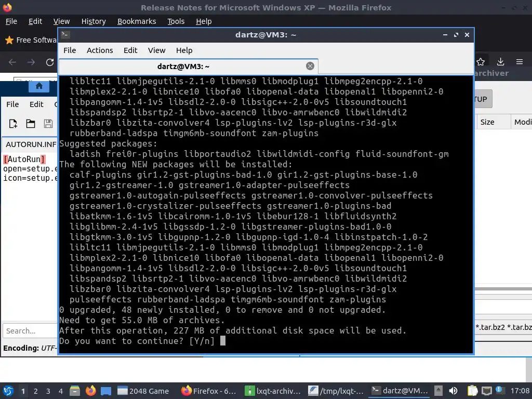Screen dimensions: 532x399
Task: Launch Firefox from quick launch
Action: coord(90,391)
